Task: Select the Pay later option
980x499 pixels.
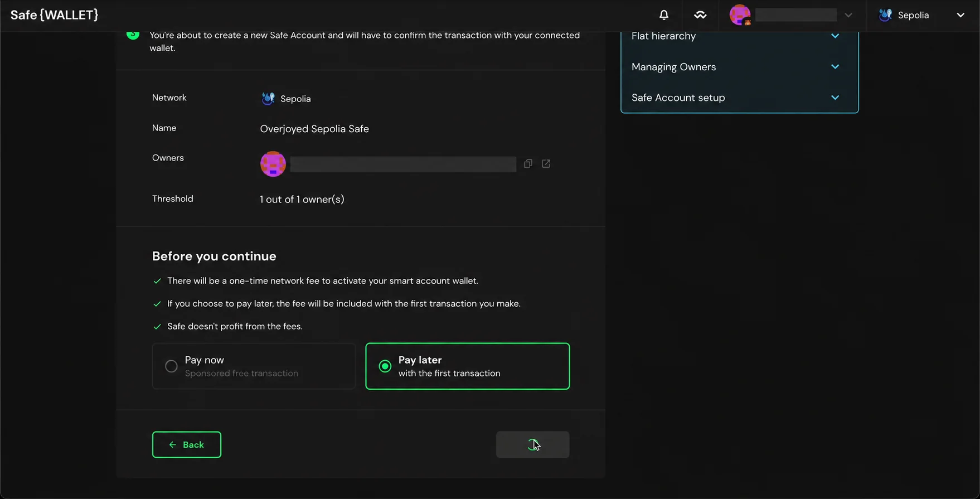Action: click(x=468, y=366)
